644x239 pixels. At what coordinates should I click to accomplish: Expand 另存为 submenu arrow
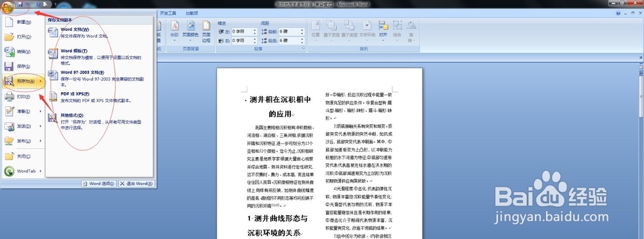pos(40,81)
